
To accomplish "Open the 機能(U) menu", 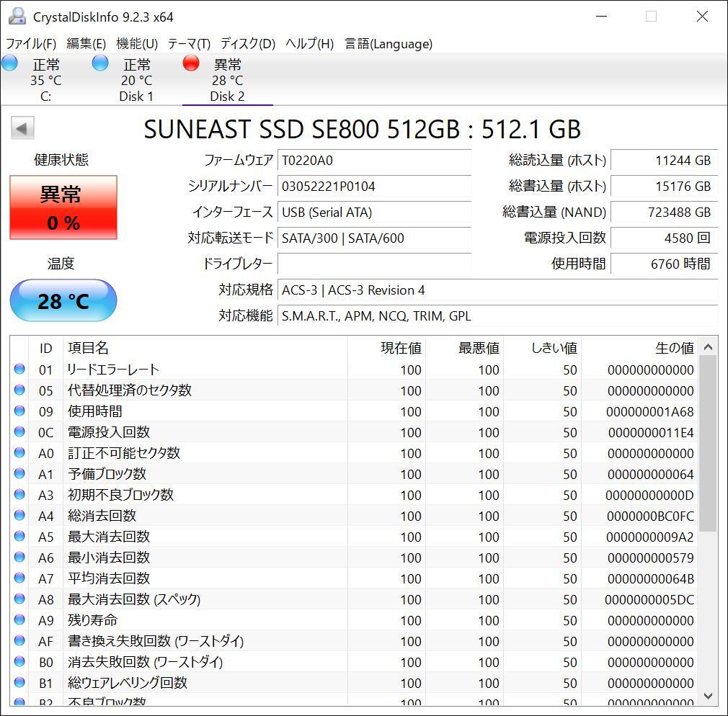I will click(137, 44).
